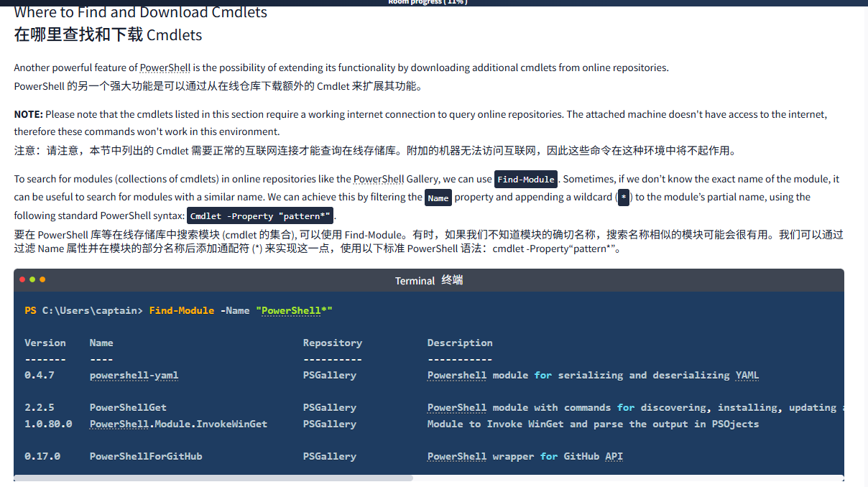
Task: Click the "Where to Find and Download Cmdlets" heading
Action: pyautogui.click(x=141, y=12)
